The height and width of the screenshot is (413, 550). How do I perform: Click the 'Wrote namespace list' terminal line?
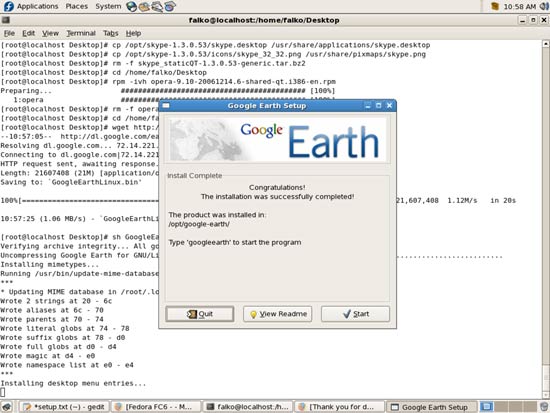(x=67, y=365)
